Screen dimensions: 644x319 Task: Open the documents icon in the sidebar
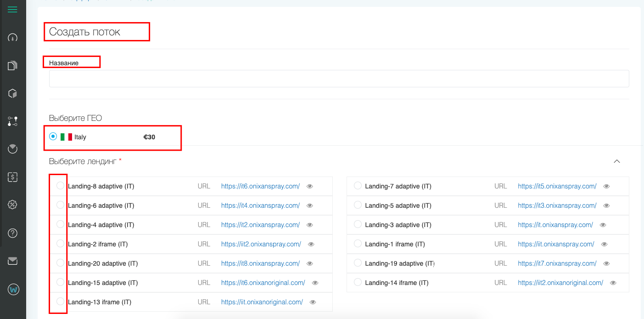(x=13, y=66)
